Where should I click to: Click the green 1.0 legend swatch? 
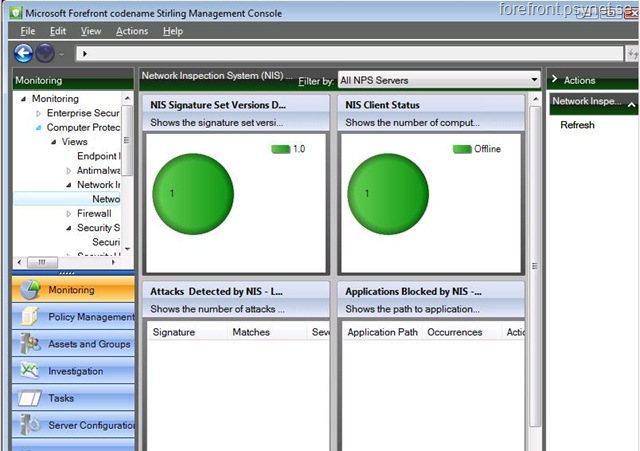pyautogui.click(x=280, y=149)
